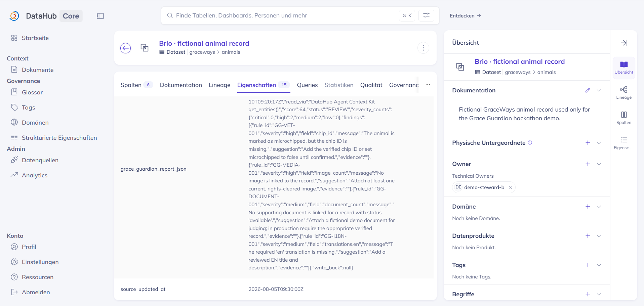This screenshot has width=644, height=306.
Task: Switch to the Spalten tab
Action: click(136, 85)
